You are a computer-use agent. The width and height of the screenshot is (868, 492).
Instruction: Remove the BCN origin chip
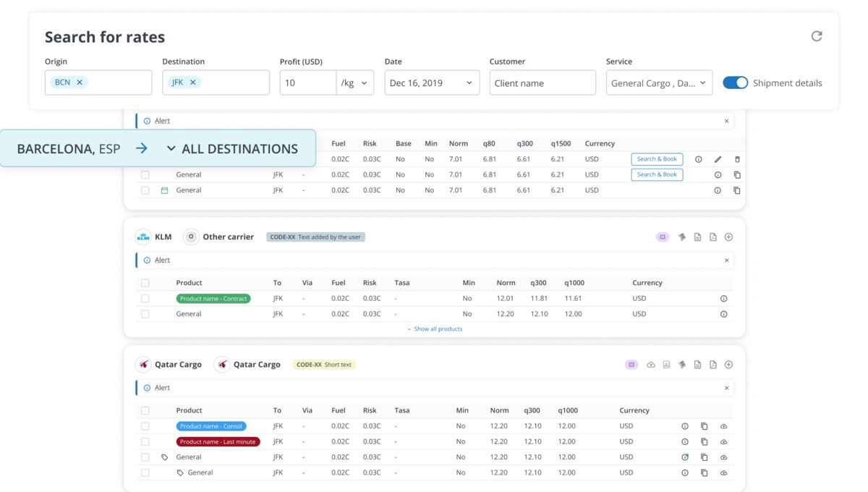(x=80, y=82)
